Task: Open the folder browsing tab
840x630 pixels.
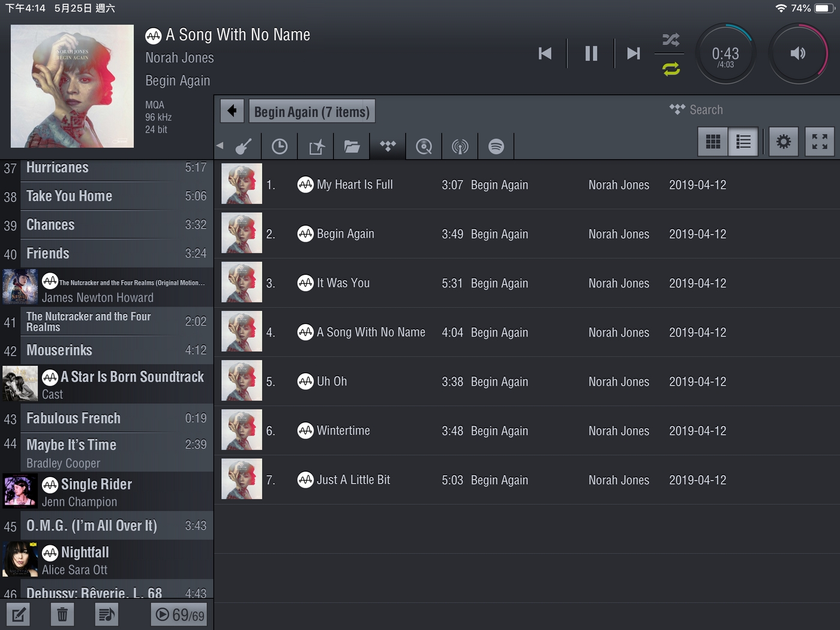Action: [x=352, y=146]
